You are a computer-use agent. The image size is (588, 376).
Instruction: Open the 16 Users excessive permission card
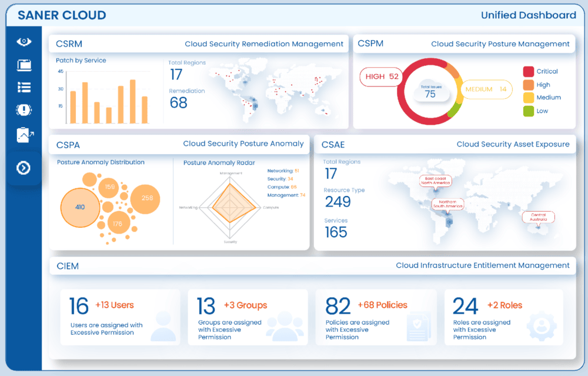coord(120,317)
